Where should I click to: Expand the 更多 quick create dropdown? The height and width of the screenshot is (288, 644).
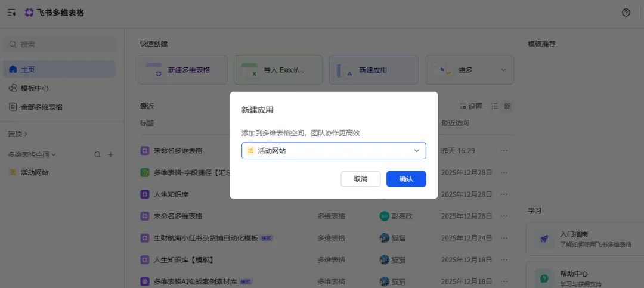[469, 70]
